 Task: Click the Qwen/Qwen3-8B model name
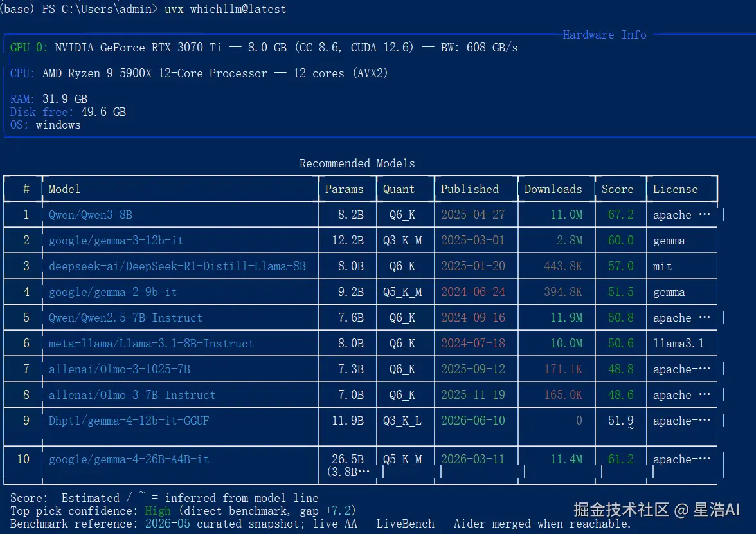click(90, 215)
